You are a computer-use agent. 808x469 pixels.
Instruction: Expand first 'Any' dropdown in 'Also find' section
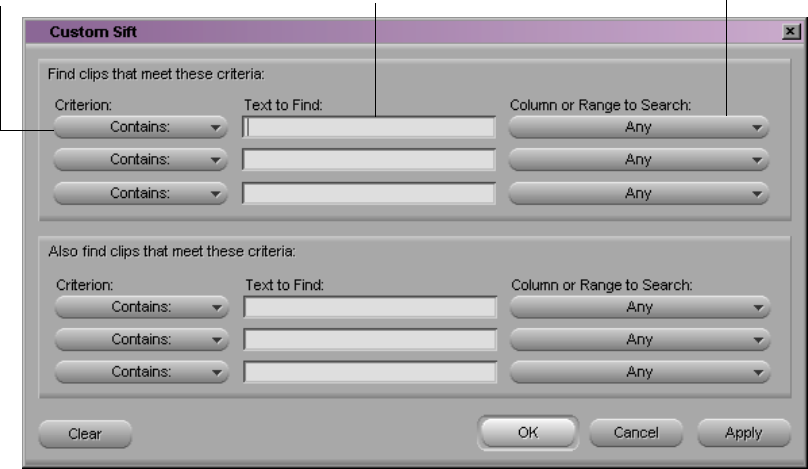pos(639,307)
